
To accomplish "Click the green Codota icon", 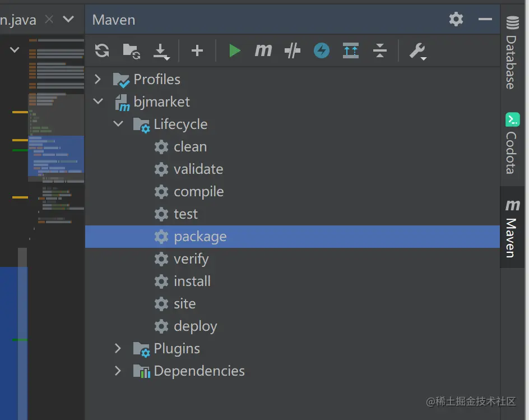I will tap(512, 119).
